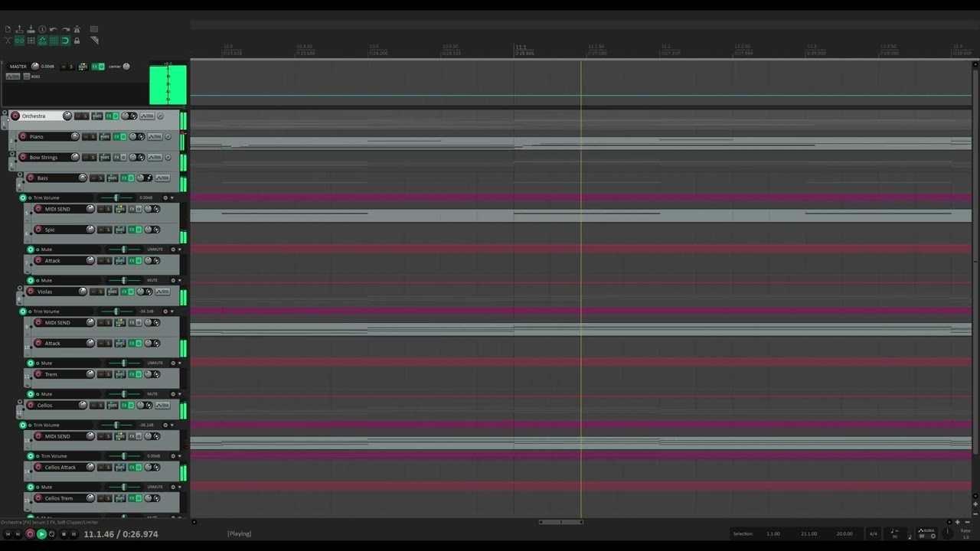Image resolution: width=980 pixels, height=551 pixels.
Task: Toggle transport repeat loop button
Action: click(x=51, y=534)
